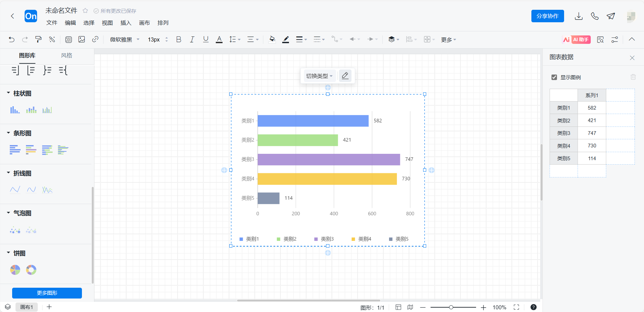This screenshot has height=312, width=644.
Task: Switch to the 风格 tab
Action: (66, 55)
